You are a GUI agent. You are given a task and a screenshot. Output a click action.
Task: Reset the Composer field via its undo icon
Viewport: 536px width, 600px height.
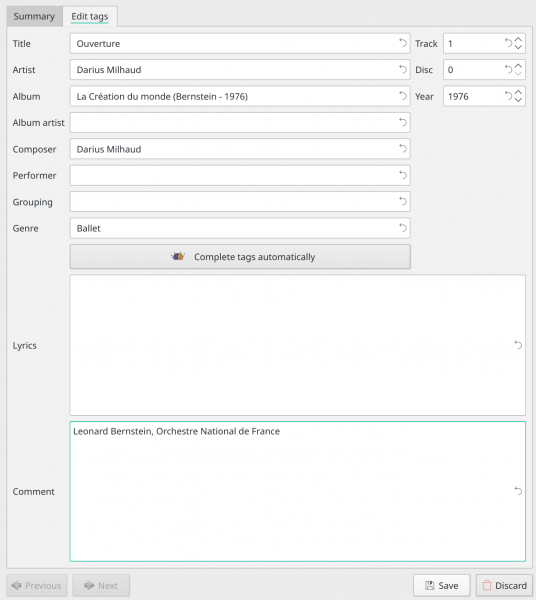point(403,148)
